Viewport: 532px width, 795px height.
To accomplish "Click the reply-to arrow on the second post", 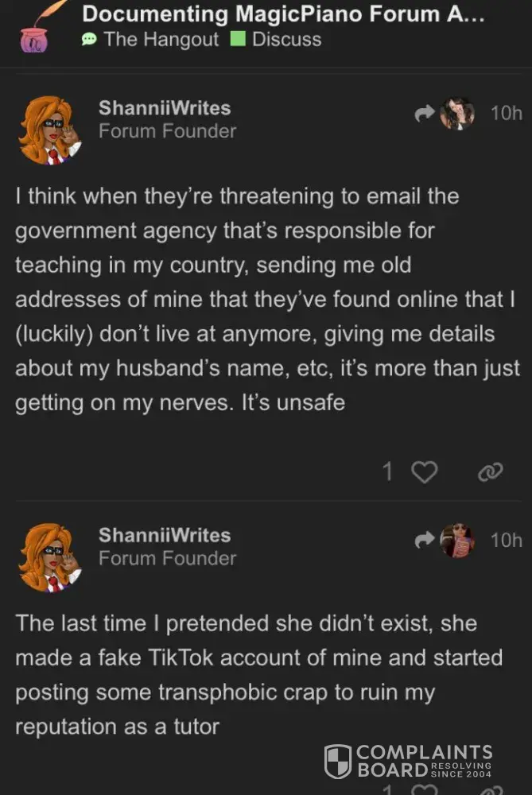I will tap(425, 540).
